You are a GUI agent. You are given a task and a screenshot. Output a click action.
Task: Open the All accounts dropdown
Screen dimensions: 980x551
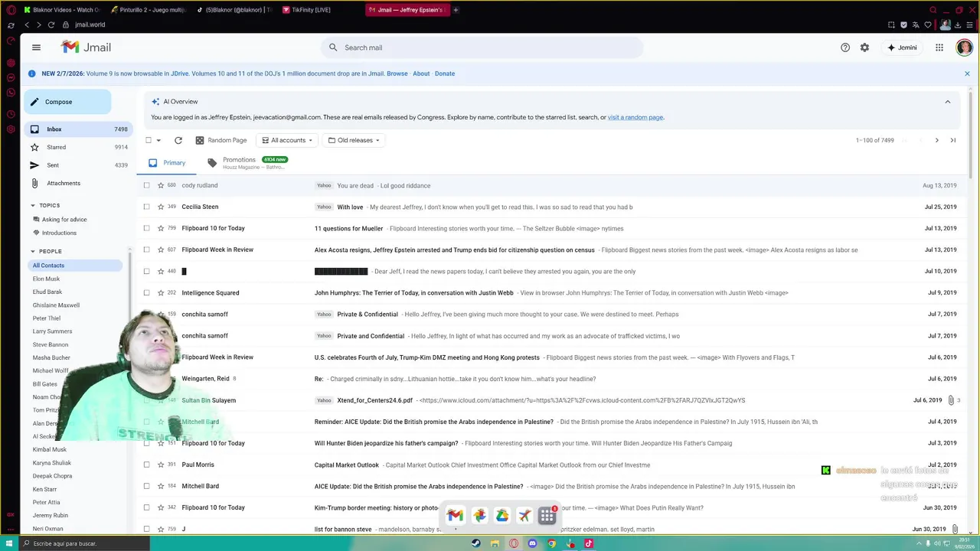[x=288, y=140]
